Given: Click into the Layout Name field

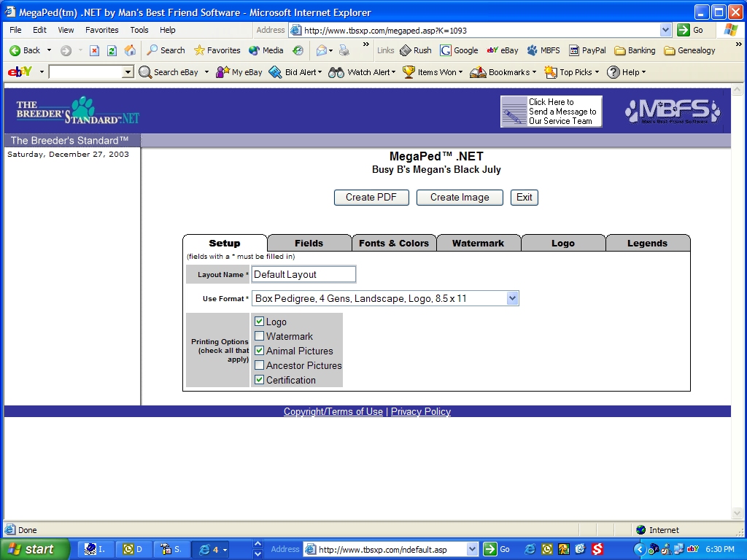Looking at the screenshot, I should click(303, 274).
